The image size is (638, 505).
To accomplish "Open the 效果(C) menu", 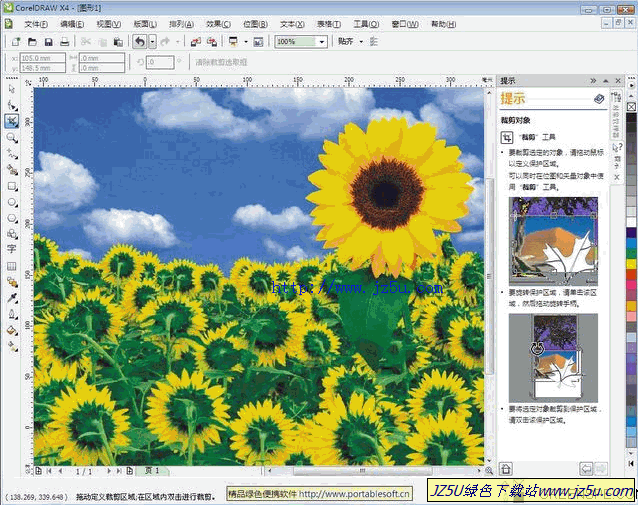I will click(218, 24).
